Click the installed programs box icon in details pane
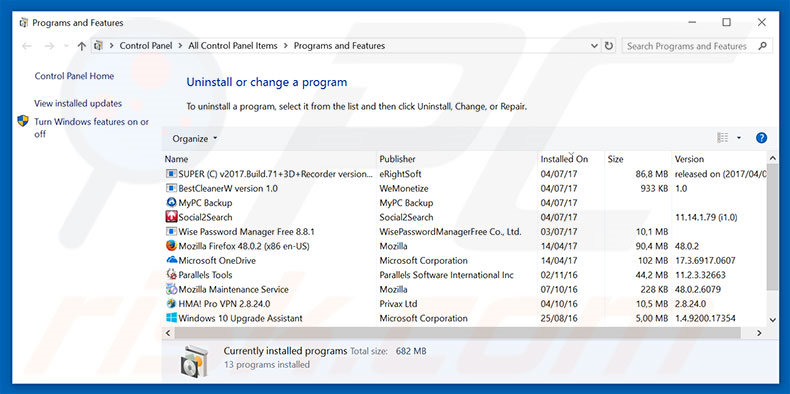Screen dimensions: 790x394 pyautogui.click(x=193, y=360)
